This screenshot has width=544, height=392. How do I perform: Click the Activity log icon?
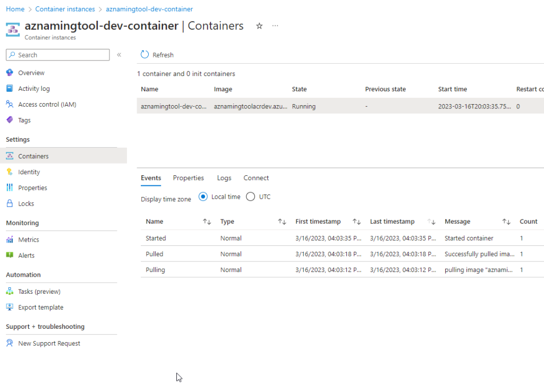[x=10, y=89]
